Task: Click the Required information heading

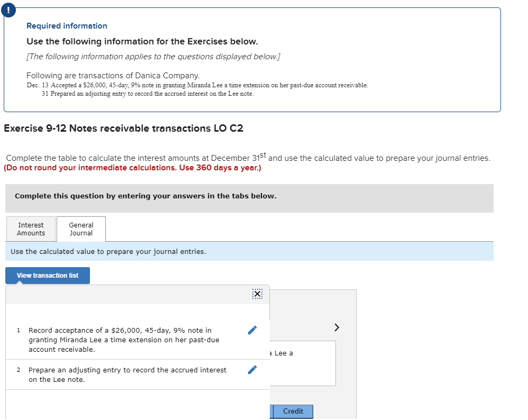Action: (x=67, y=26)
